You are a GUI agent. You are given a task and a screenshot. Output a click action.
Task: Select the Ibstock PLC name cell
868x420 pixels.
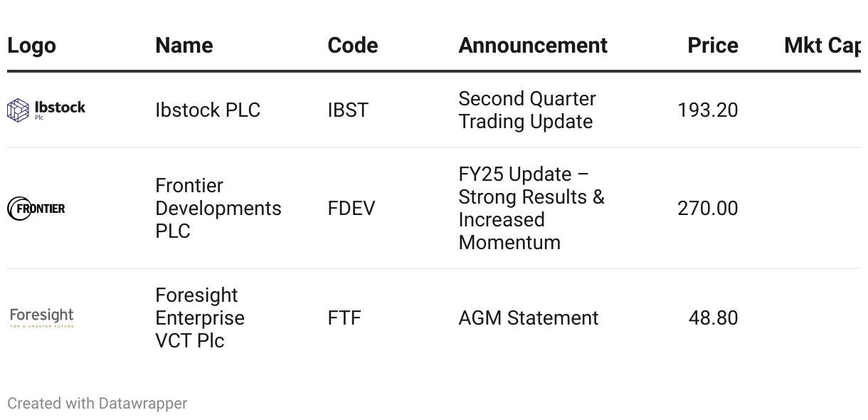click(x=208, y=110)
